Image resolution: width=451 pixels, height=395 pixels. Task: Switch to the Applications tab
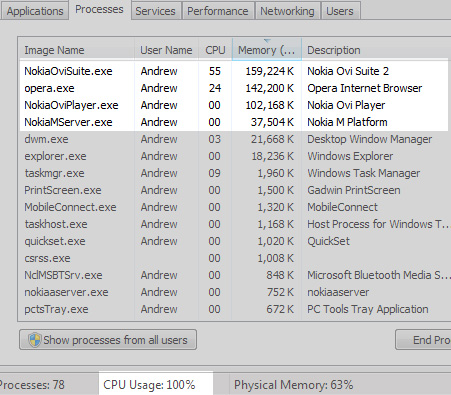[35, 11]
